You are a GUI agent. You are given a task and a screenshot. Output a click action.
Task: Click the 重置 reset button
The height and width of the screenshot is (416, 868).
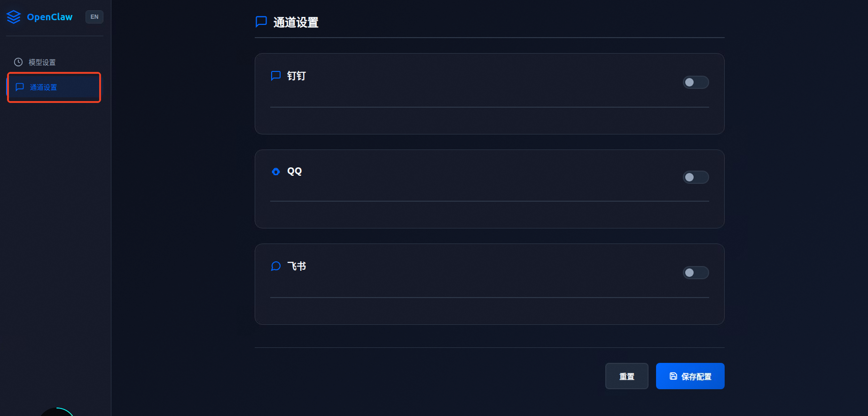pyautogui.click(x=627, y=376)
